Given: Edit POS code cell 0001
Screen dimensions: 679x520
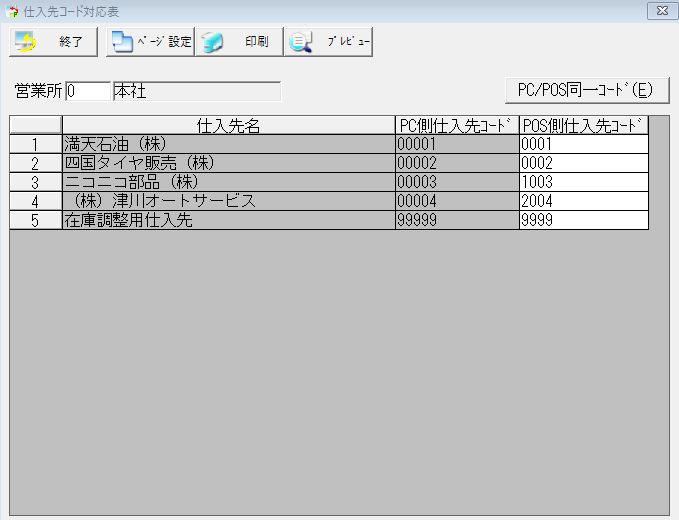Looking at the screenshot, I should [584, 144].
